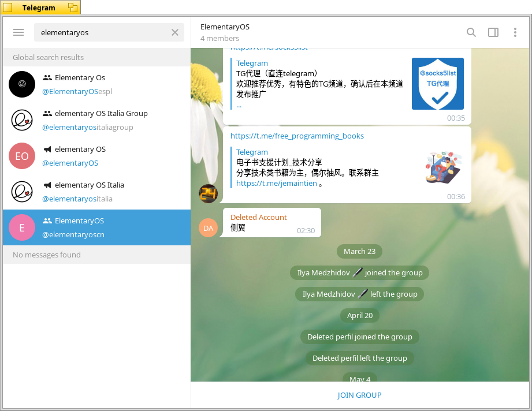Click JOIN GROUP button

click(x=359, y=395)
